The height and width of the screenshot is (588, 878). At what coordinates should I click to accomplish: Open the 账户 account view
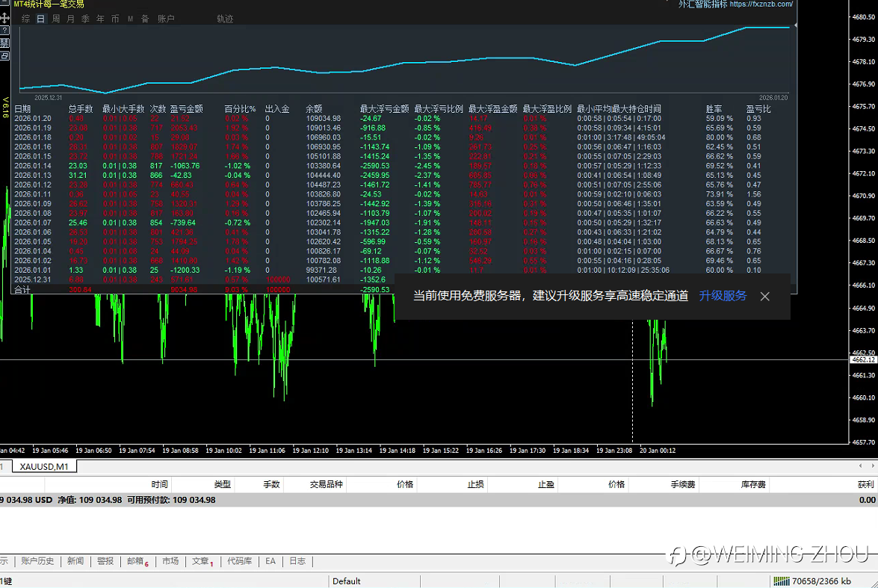[166, 19]
